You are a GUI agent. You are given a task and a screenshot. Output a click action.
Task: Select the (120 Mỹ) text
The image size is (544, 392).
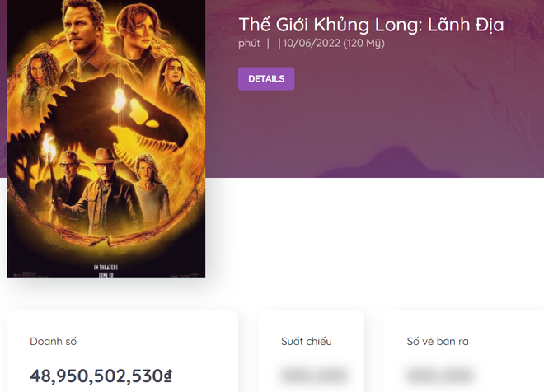[364, 44]
